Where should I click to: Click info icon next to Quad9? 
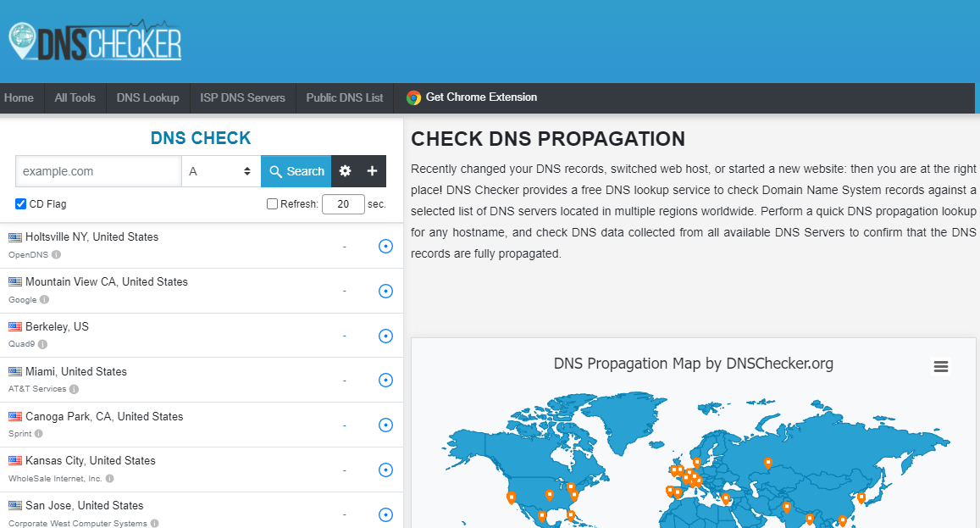click(42, 344)
